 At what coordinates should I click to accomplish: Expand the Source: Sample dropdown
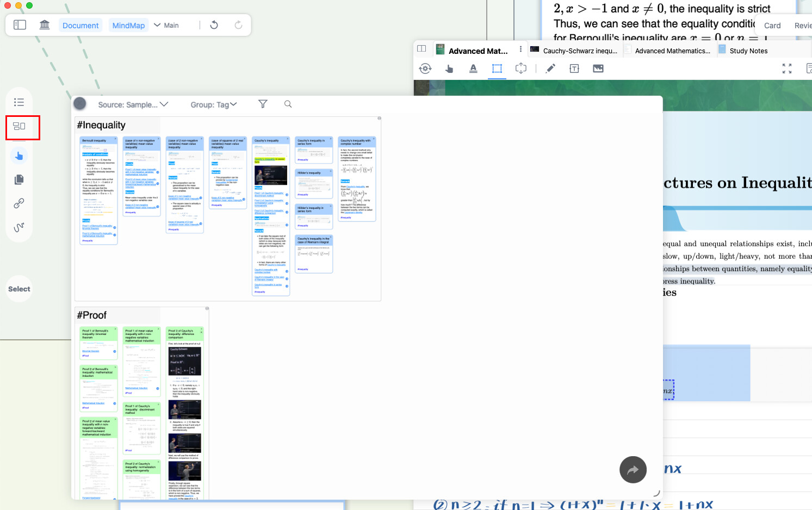pos(133,104)
